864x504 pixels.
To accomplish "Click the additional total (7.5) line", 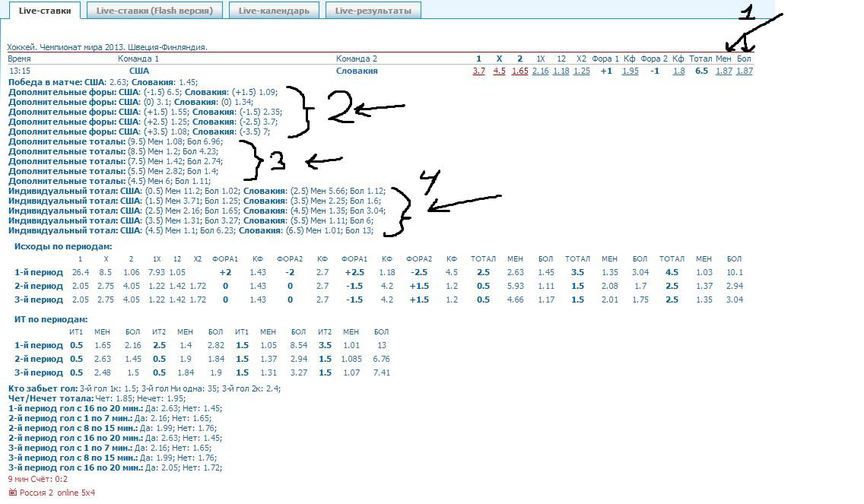I will (x=115, y=161).
